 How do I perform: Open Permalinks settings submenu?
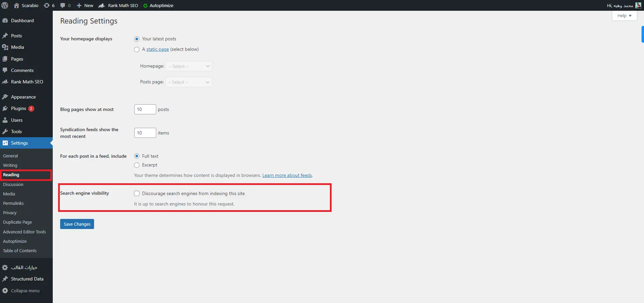pos(13,203)
